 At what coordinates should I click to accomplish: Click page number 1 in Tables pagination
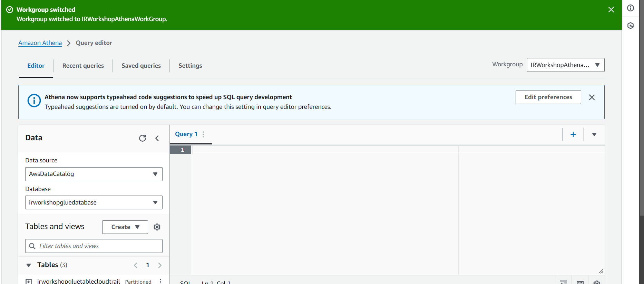pos(148,265)
